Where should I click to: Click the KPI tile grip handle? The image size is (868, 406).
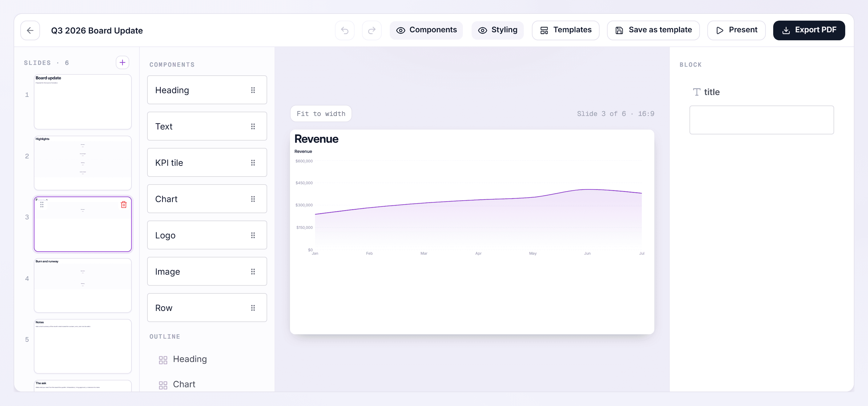point(253,163)
